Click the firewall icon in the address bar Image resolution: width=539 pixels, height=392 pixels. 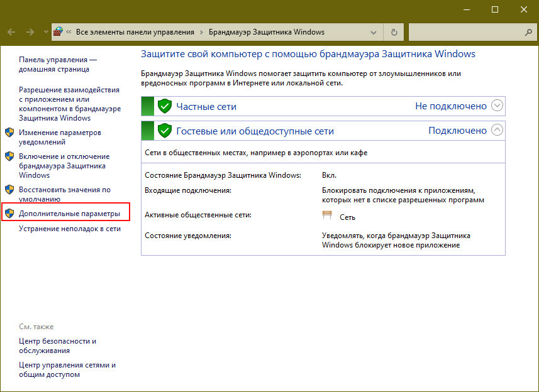(58, 32)
